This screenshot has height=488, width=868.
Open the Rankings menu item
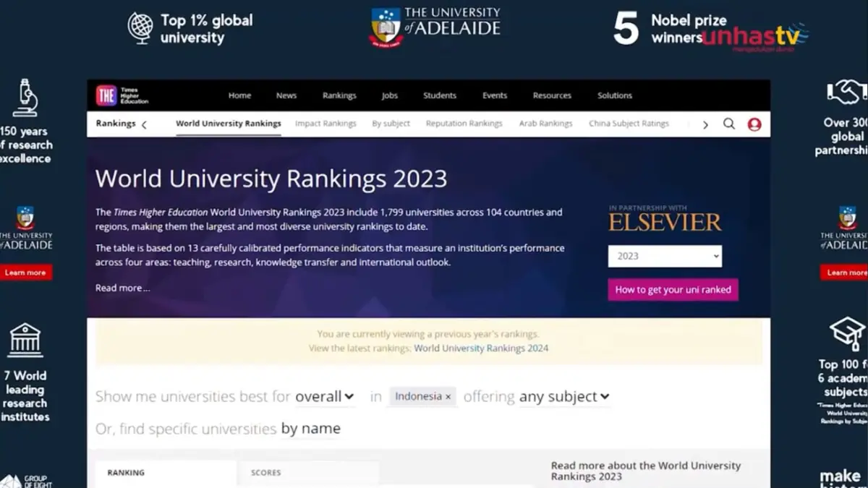coord(339,95)
